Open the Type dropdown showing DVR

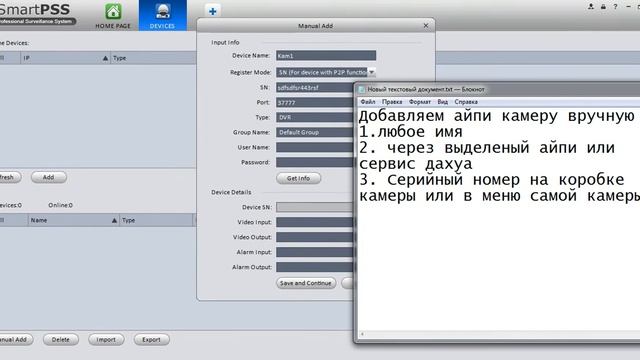[315, 117]
